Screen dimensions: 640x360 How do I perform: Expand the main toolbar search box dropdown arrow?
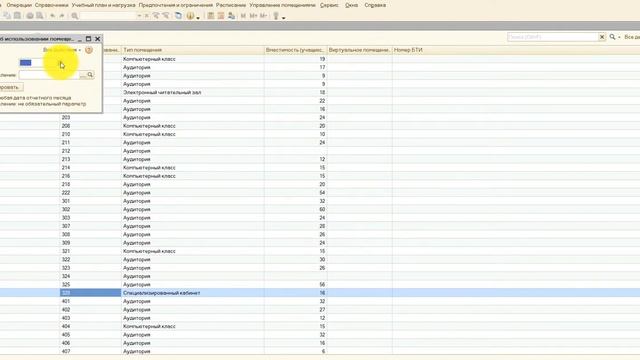(139, 16)
